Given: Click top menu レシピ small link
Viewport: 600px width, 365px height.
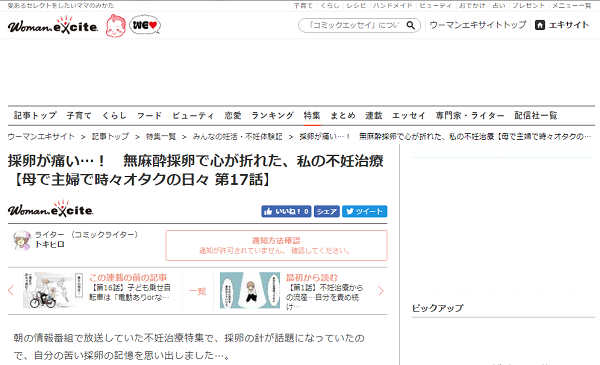Looking at the screenshot, I should [356, 5].
